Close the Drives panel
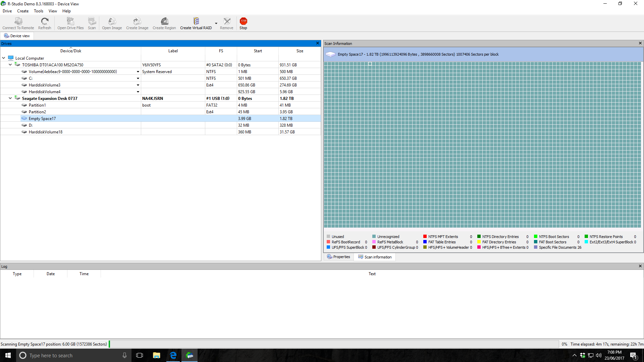The width and height of the screenshot is (644, 362). pyautogui.click(x=318, y=43)
